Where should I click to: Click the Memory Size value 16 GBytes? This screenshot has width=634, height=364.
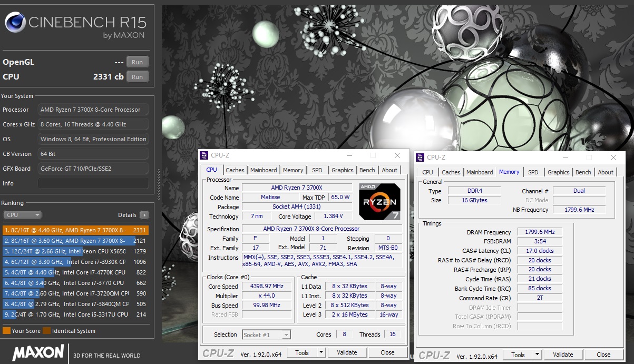click(474, 200)
